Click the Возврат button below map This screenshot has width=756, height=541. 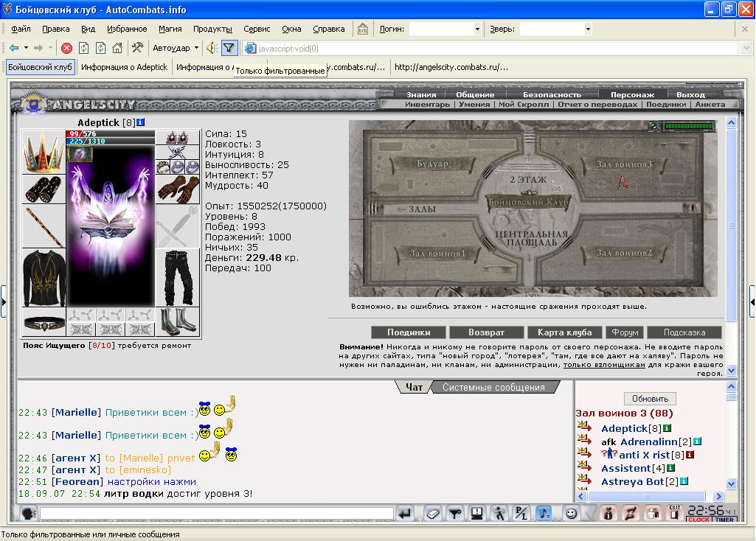tap(487, 332)
